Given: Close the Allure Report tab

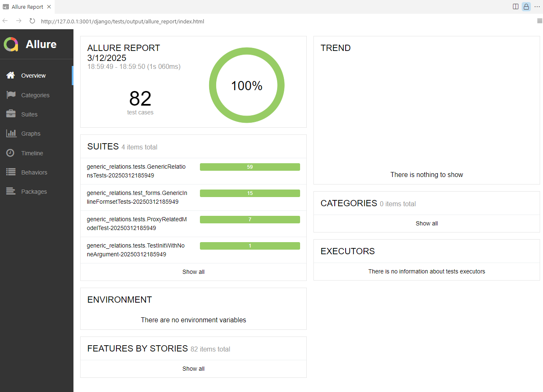Looking at the screenshot, I should tap(49, 7).
